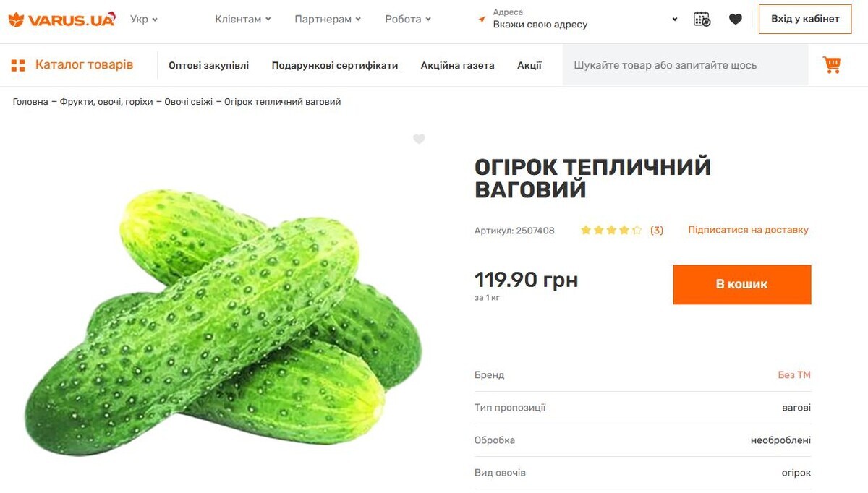Expand the Партнерам dropdown menu
This screenshot has height=493, width=868.
pyautogui.click(x=328, y=20)
